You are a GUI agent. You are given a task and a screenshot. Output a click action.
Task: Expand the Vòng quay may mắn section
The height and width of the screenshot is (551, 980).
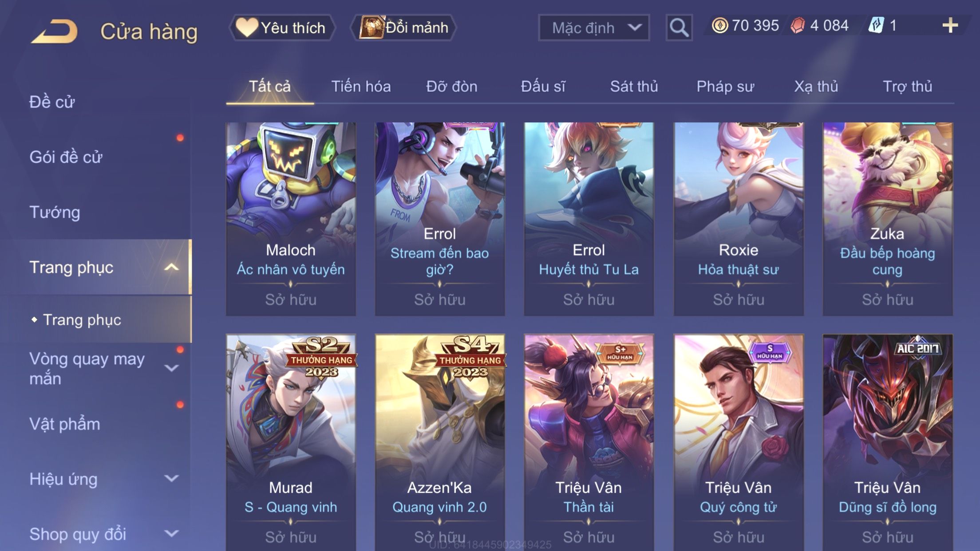tap(171, 368)
